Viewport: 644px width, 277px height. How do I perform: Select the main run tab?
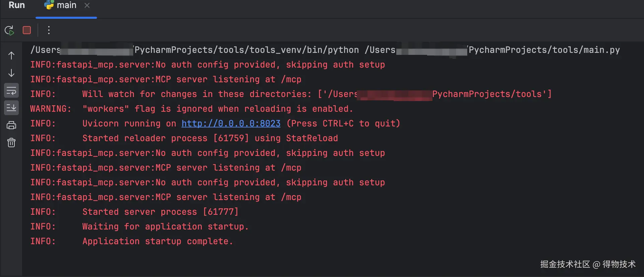coord(66,5)
